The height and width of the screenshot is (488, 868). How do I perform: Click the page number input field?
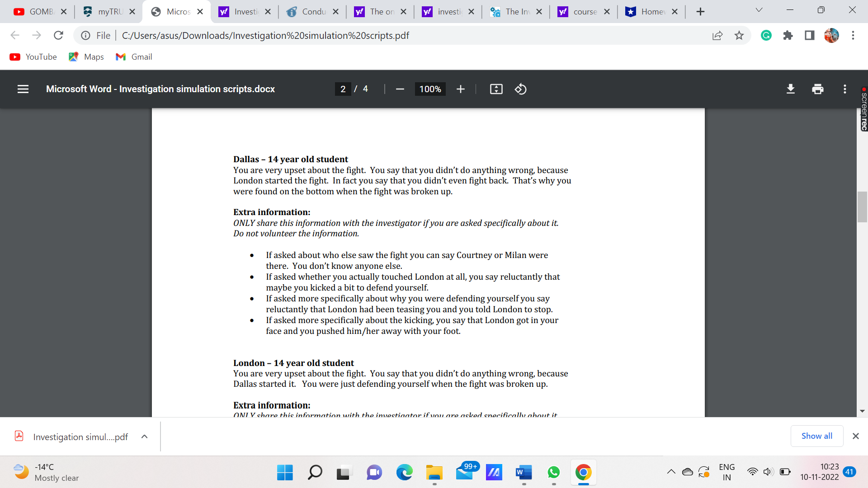343,89
